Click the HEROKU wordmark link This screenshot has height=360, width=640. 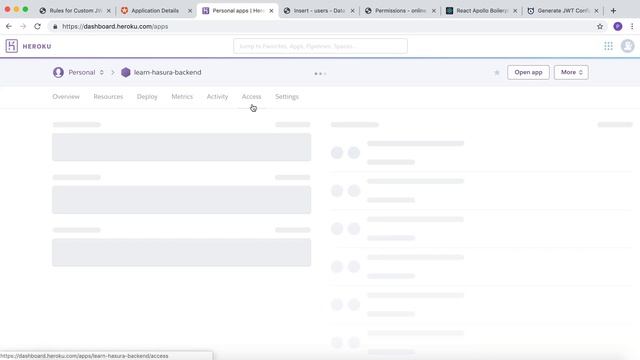coord(37,47)
